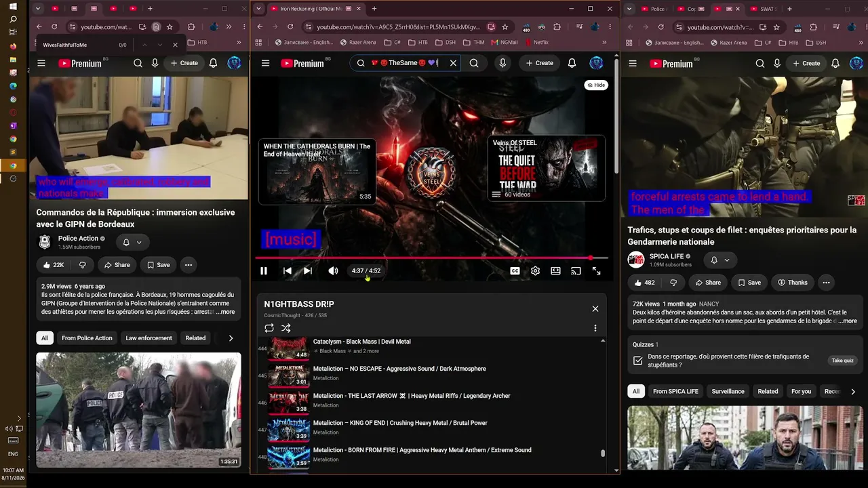Open Windows Start menu
Viewport: 868px width, 488px height.
(13, 7)
